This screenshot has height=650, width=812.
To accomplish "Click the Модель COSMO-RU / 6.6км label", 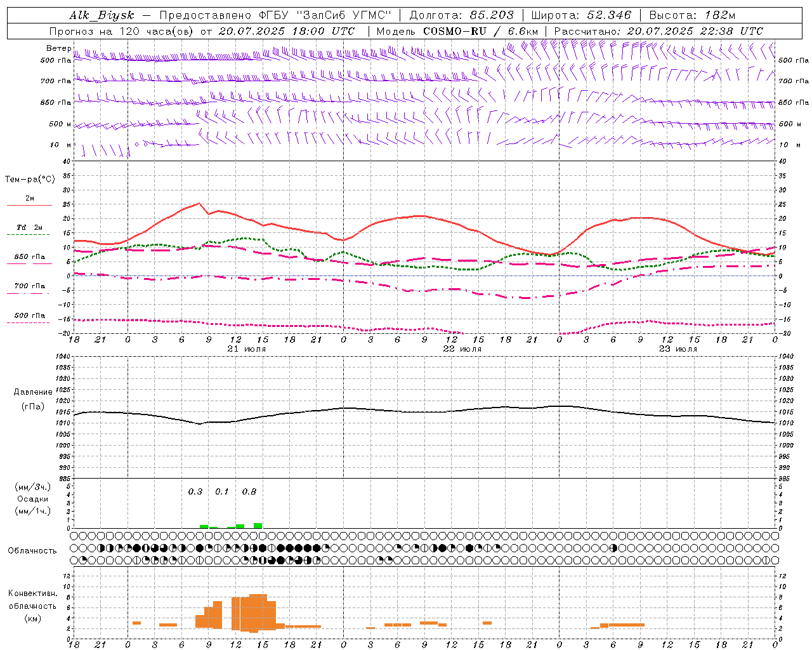I will (x=457, y=31).
